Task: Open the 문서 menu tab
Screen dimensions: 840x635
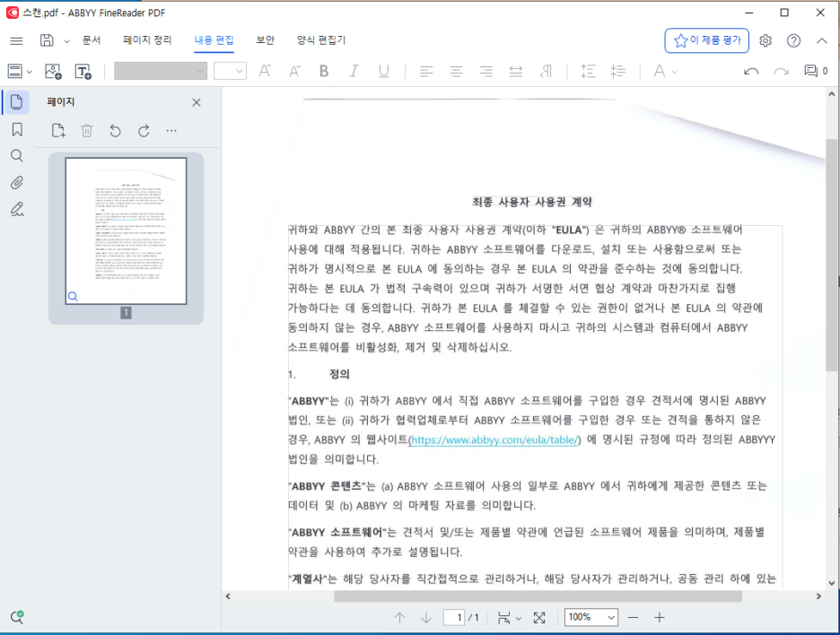Action: pyautogui.click(x=91, y=40)
